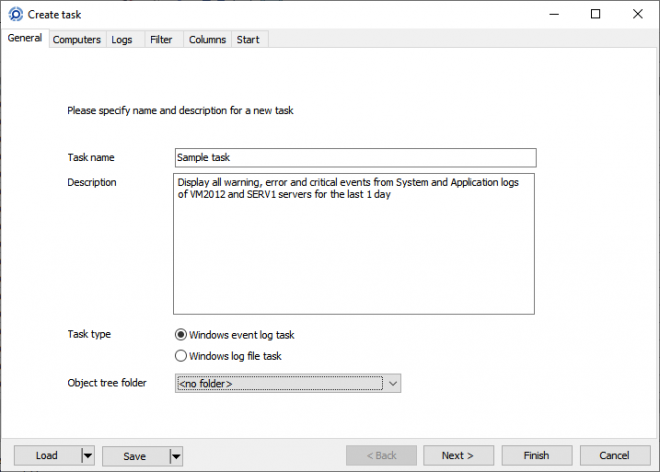This screenshot has height=472, width=660.
Task: Click the Task name input field
Action: coord(356,157)
